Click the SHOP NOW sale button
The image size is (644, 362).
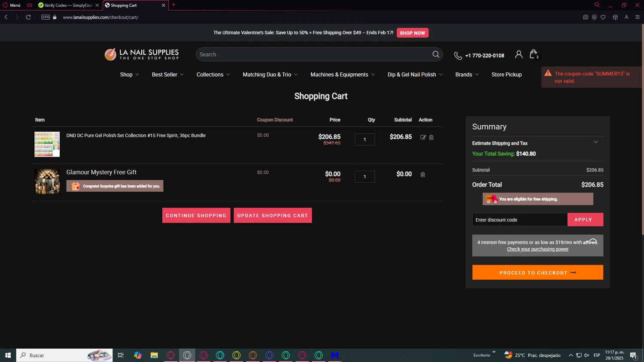pos(412,33)
